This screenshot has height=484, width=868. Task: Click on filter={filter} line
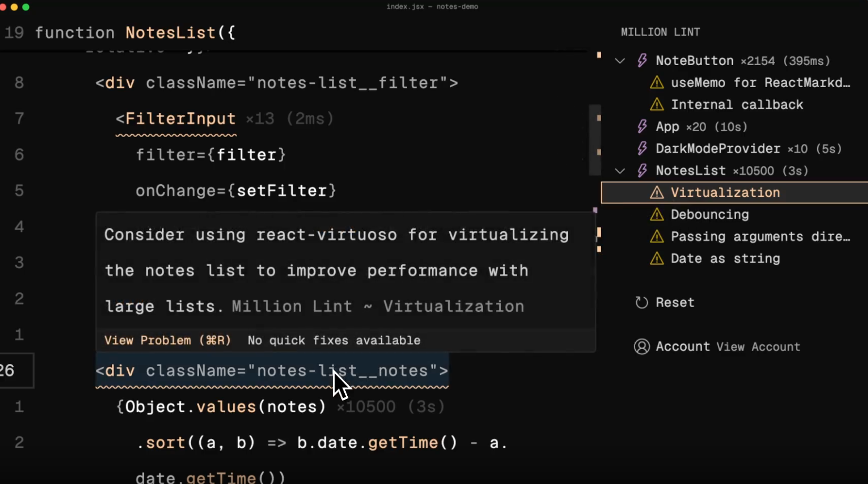210,155
